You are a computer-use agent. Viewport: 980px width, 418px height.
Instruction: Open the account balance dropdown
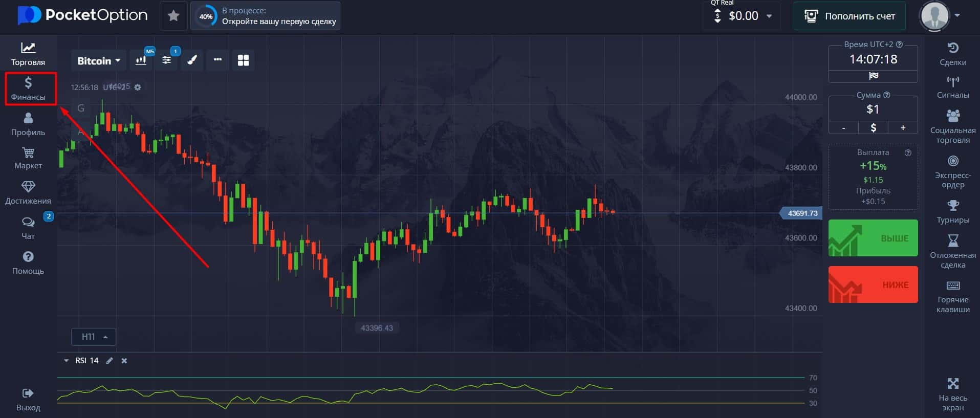[x=743, y=16]
